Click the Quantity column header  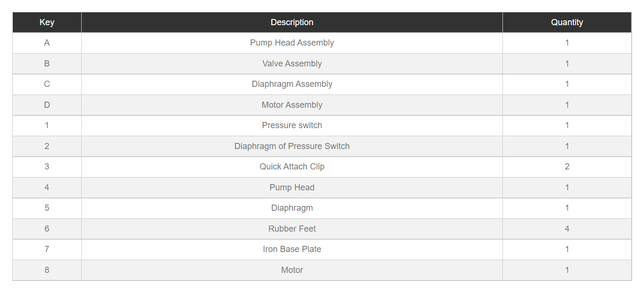pyautogui.click(x=567, y=22)
